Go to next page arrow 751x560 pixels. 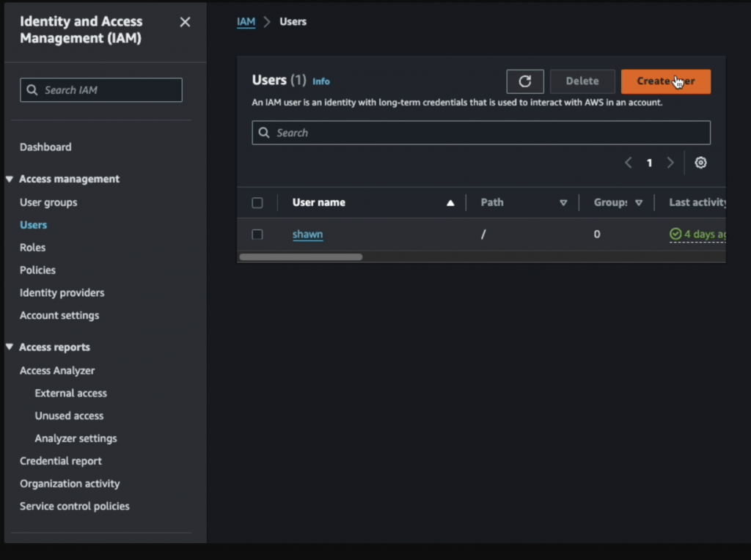pyautogui.click(x=670, y=163)
